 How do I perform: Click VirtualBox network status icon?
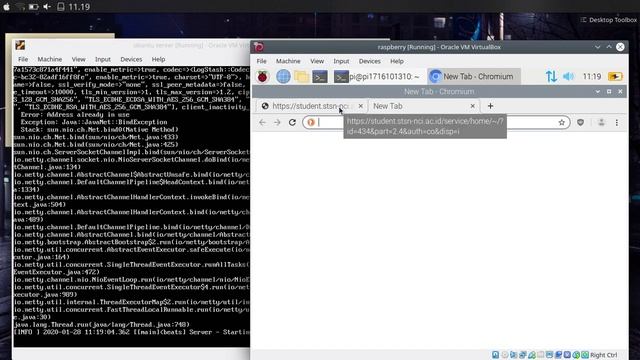tap(523, 355)
